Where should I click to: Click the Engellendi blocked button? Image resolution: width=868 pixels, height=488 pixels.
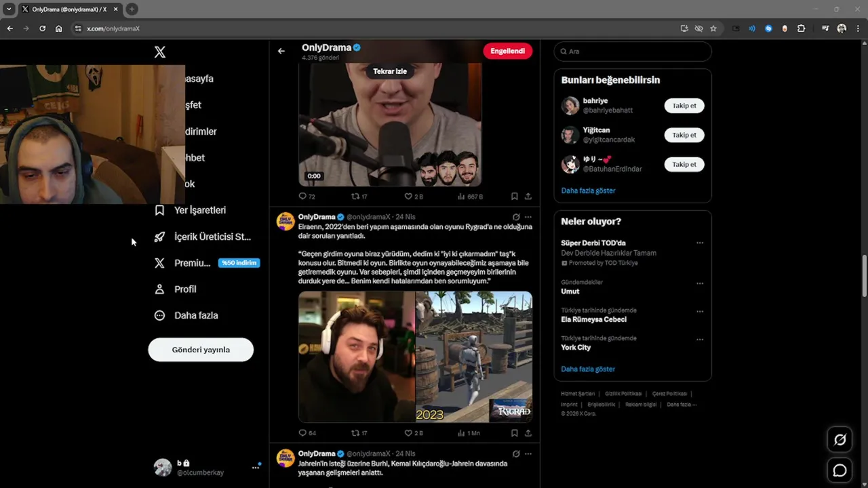coord(507,51)
